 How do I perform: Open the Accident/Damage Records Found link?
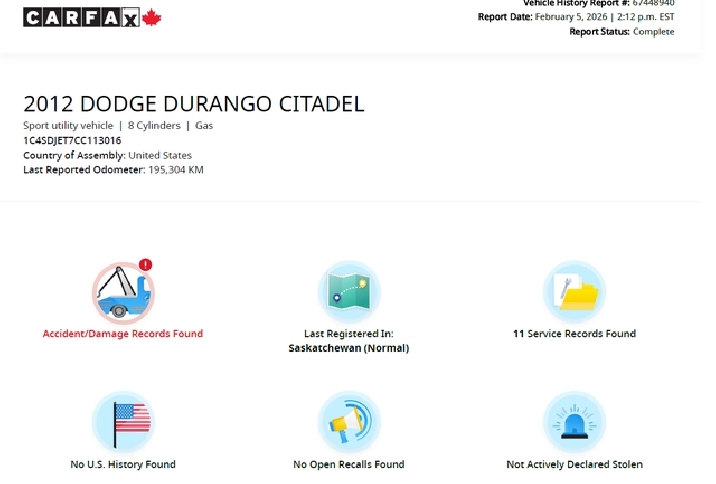(122, 334)
